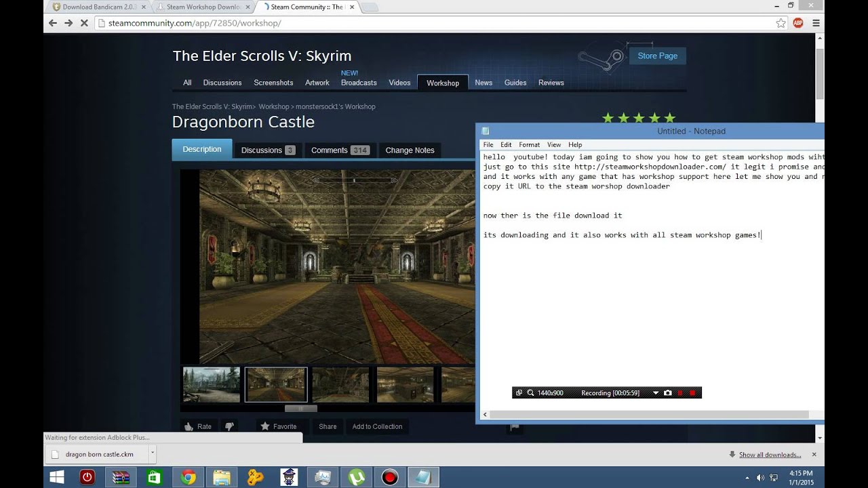Image resolution: width=868 pixels, height=488 pixels.
Task: Click Add to Collection
Action: [377, 426]
